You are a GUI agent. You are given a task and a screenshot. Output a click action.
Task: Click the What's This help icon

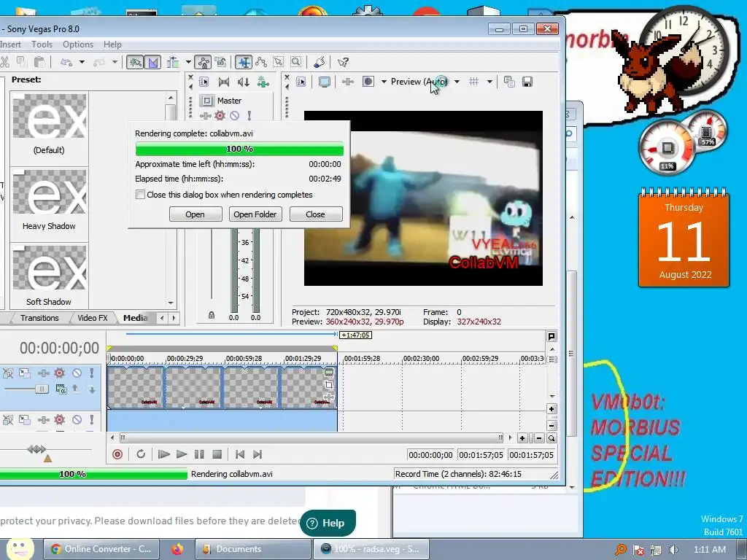[x=343, y=62]
